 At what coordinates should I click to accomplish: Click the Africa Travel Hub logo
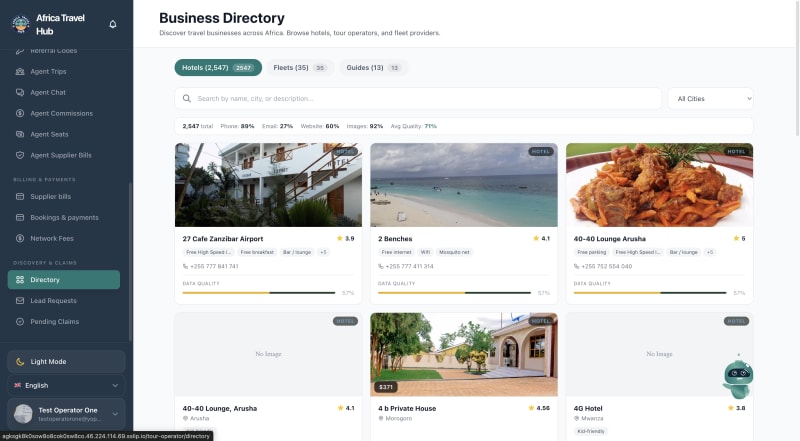(x=21, y=24)
